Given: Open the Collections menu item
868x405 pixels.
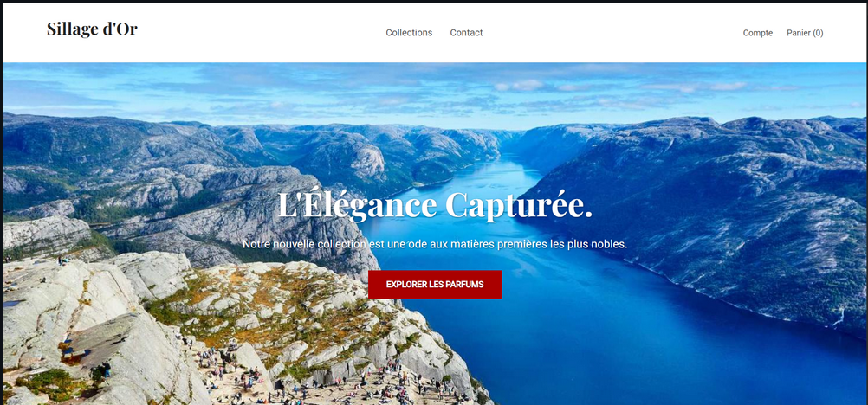Looking at the screenshot, I should coord(409,33).
